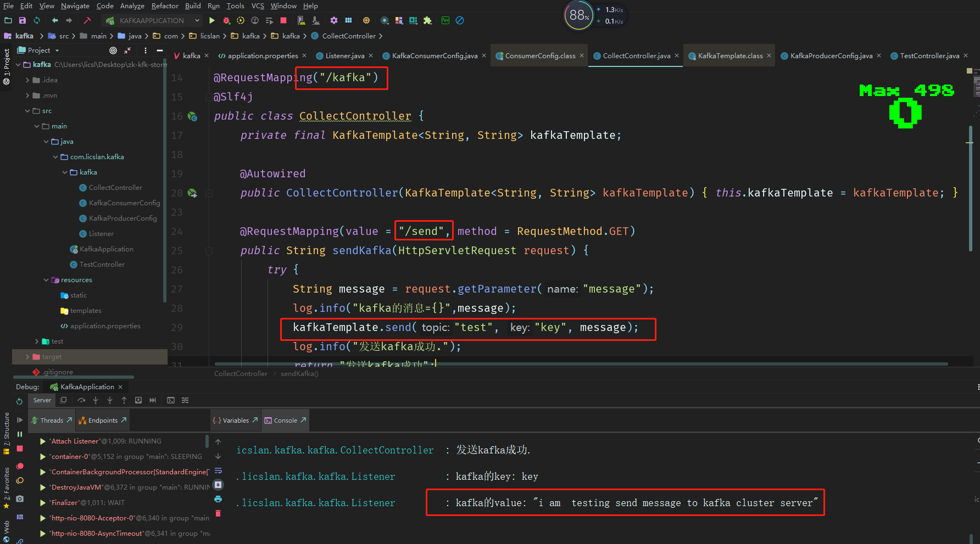Open the VCS menu
Screen dimensions: 980x544
coord(258,6)
